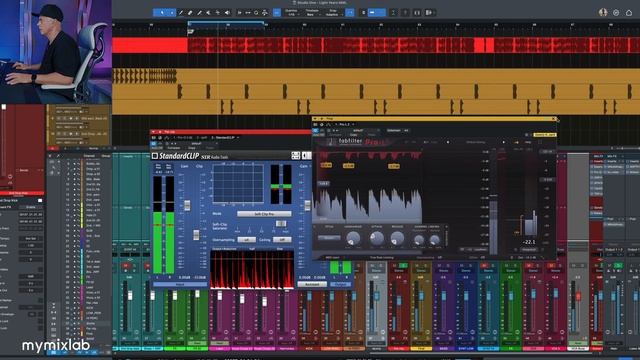The width and height of the screenshot is (640, 360).
Task: Click MIDI Learn in Pro-L footer
Action: coord(332,258)
